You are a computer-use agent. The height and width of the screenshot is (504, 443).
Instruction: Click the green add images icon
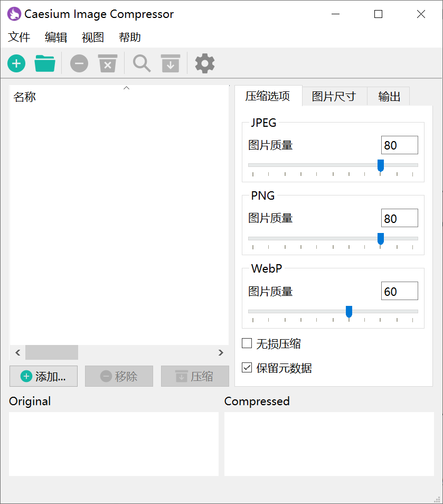point(16,63)
